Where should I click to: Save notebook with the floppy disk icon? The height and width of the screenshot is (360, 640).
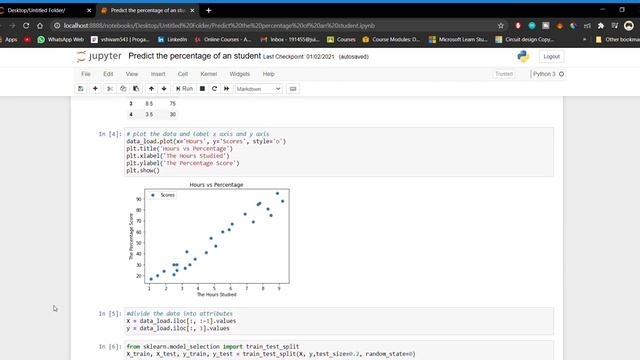coord(81,89)
